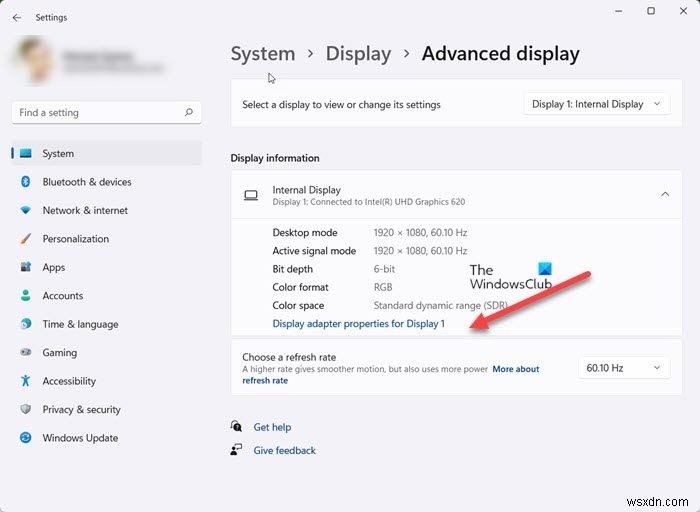
Task: Click the Desktop mode value 1920 × 1080
Action: (421, 233)
